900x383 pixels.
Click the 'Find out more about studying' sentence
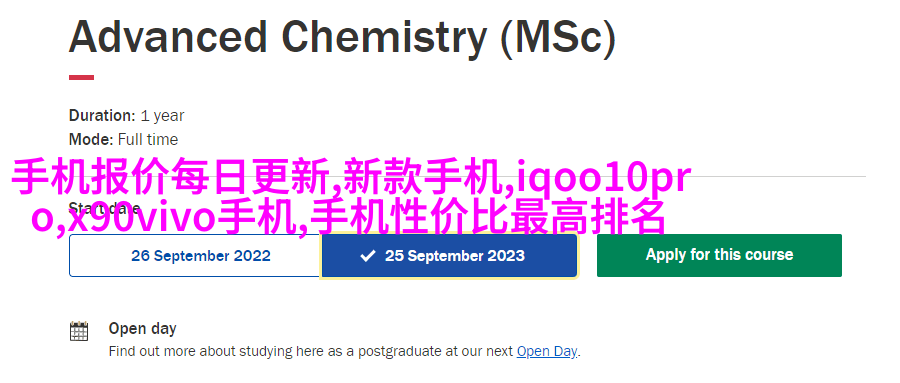pos(344,351)
